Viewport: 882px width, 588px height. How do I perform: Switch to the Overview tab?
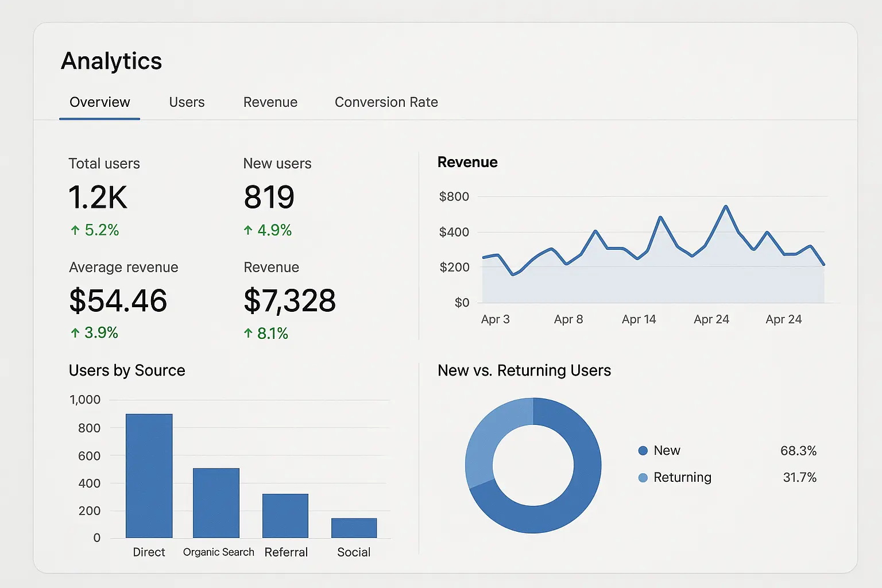(x=99, y=102)
